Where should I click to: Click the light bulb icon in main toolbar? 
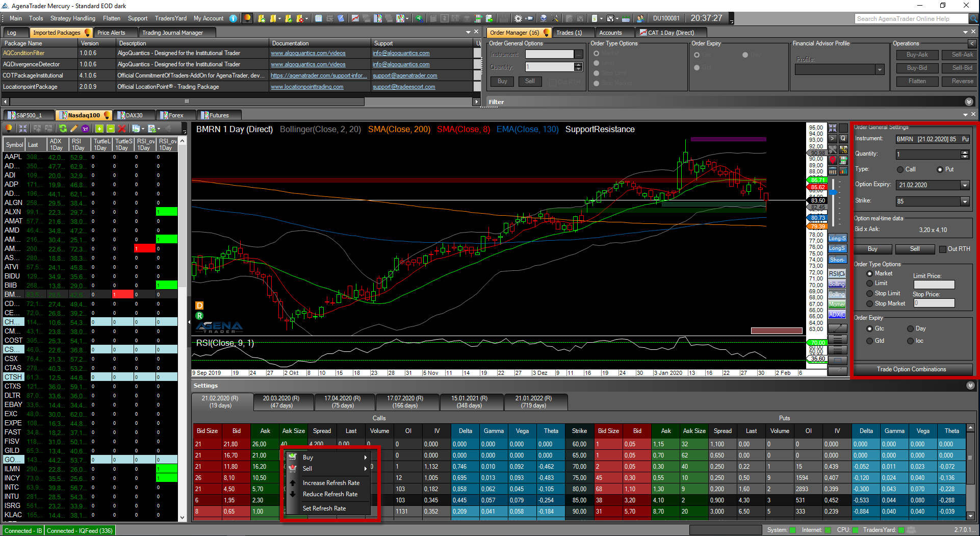click(247, 18)
